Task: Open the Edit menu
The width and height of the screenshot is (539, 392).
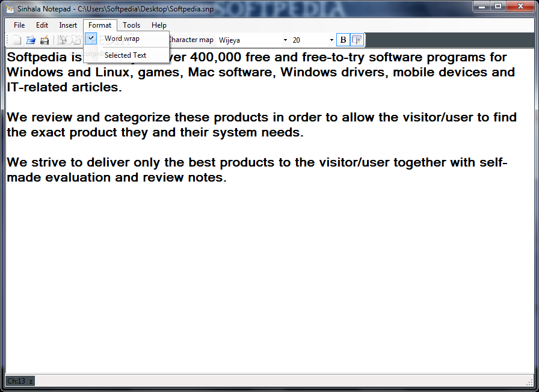Action: pos(42,25)
